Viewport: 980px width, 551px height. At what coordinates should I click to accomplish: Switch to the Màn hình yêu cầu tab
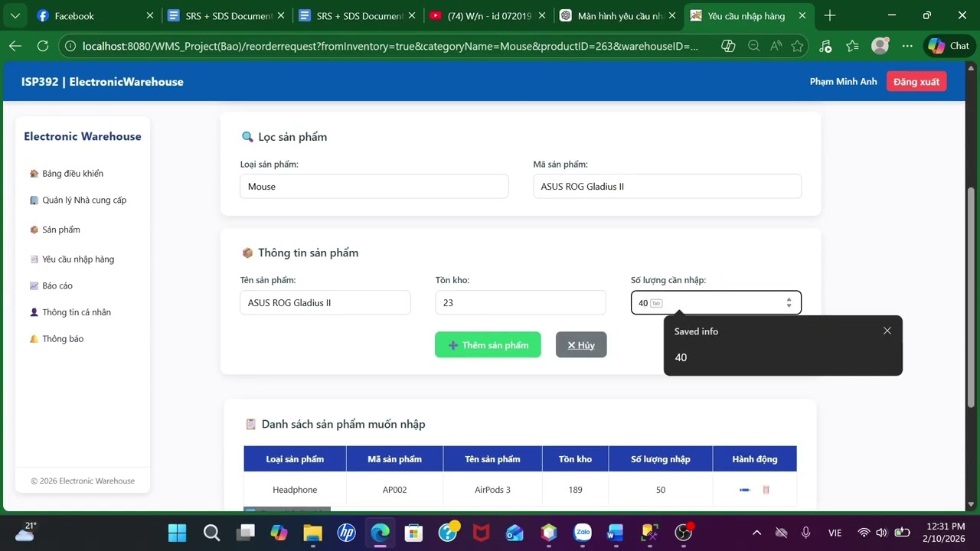tap(619, 15)
